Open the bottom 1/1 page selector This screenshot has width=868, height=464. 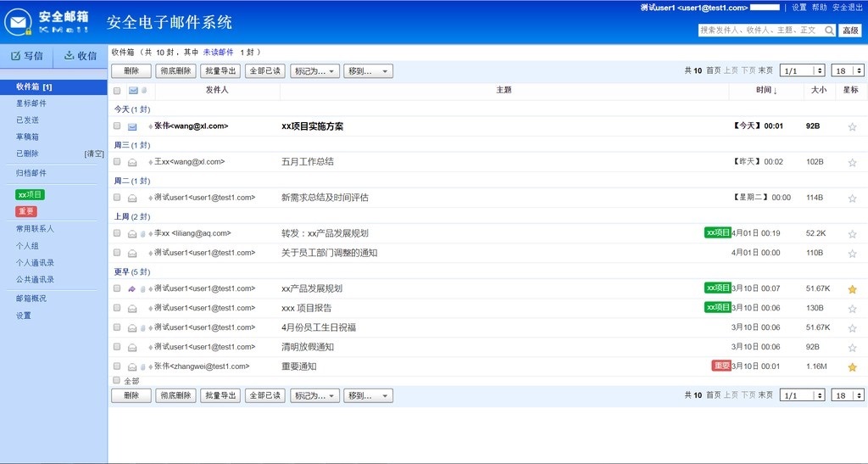click(x=802, y=395)
